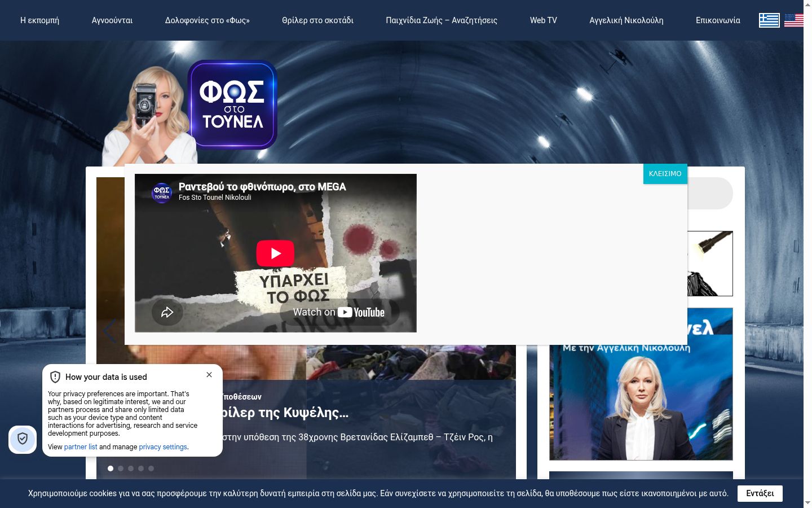Open the Κυψέλης thriller article headline
Screen dimensions: 812x508
point(285,413)
